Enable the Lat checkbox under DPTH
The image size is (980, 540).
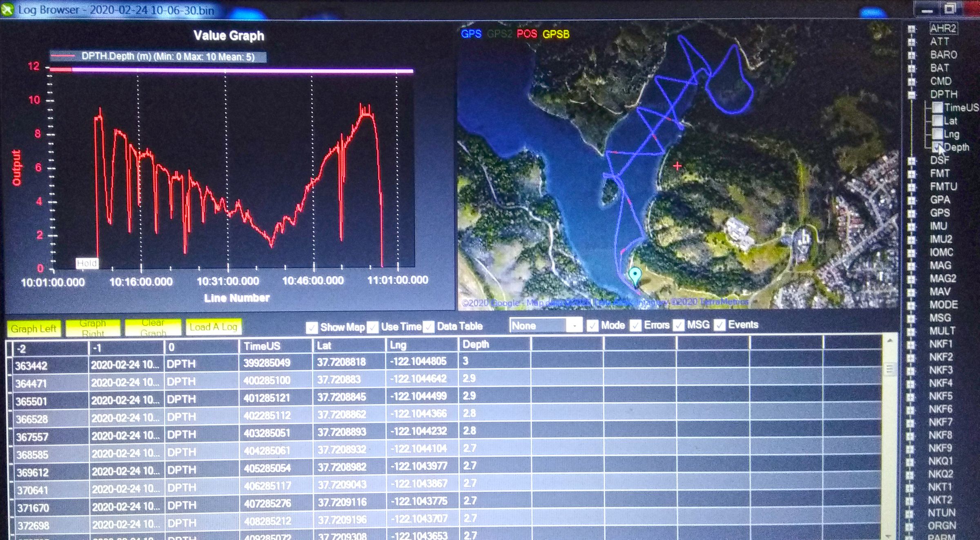[x=938, y=121]
